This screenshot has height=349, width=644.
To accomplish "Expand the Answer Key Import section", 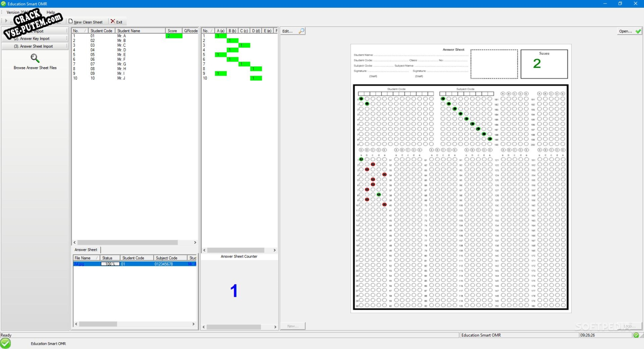I will (35, 39).
